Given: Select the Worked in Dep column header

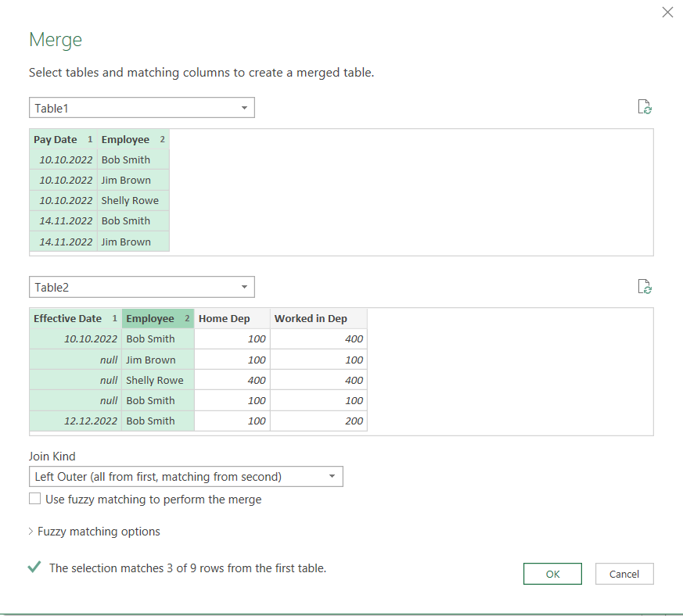Looking at the screenshot, I should coord(311,318).
